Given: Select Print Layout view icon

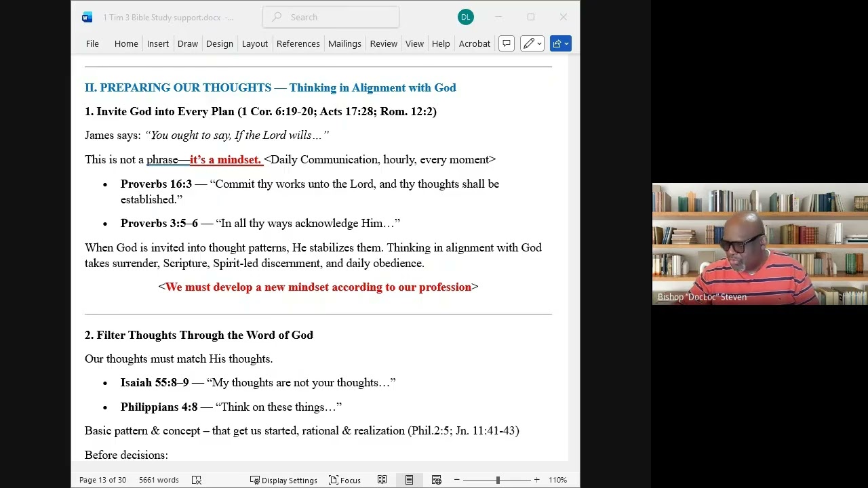Looking at the screenshot, I should point(409,480).
